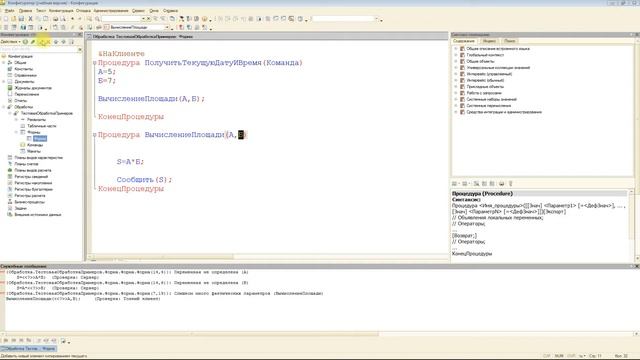Collapse the ВычислениеПлощади procedure code block

click(95, 135)
